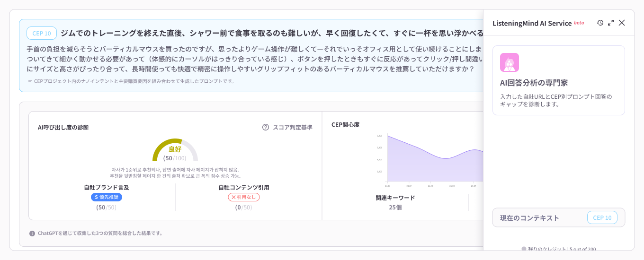Click the beta label next to service title
This screenshot has height=260, width=644.
579,22
